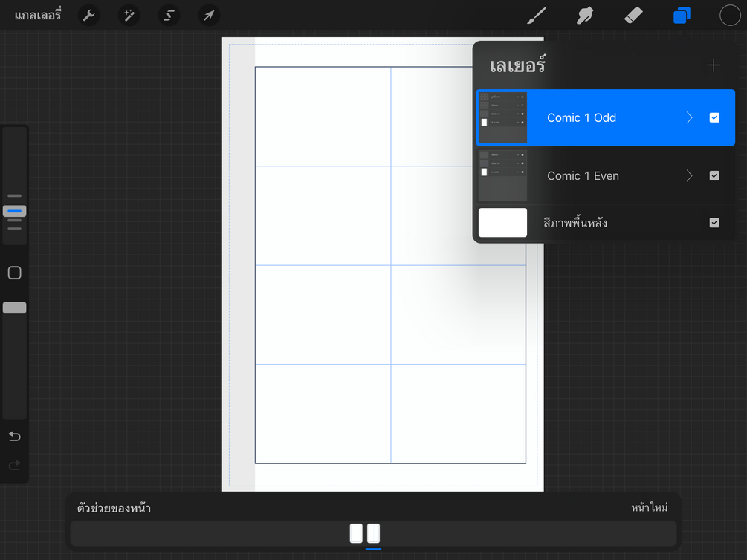Activate the Transform arrow tool

click(209, 15)
